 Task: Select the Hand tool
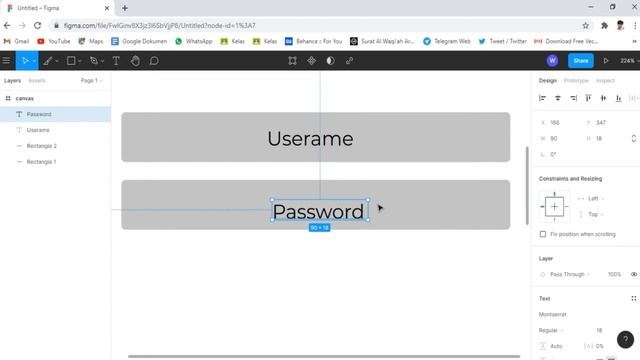(135, 61)
